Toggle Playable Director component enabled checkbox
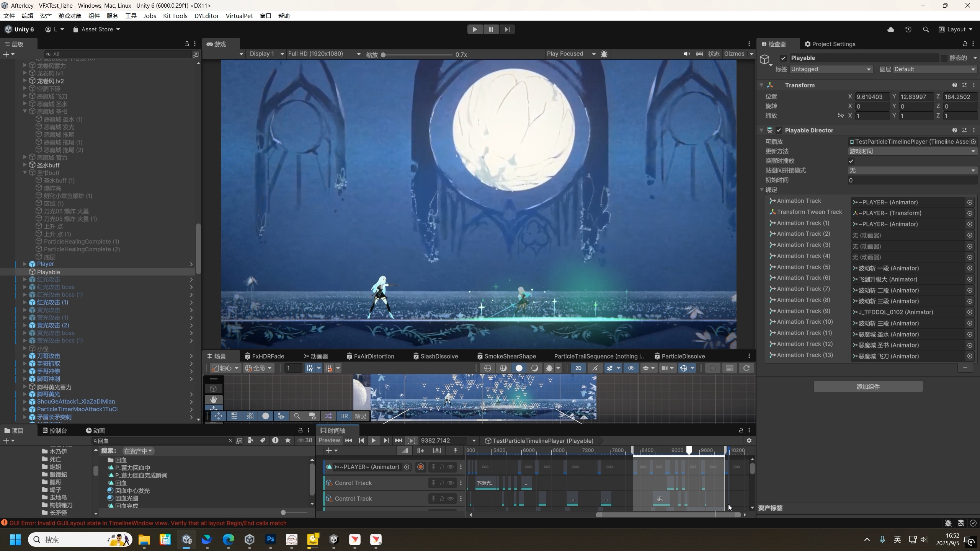The image size is (980, 551). coord(779,130)
